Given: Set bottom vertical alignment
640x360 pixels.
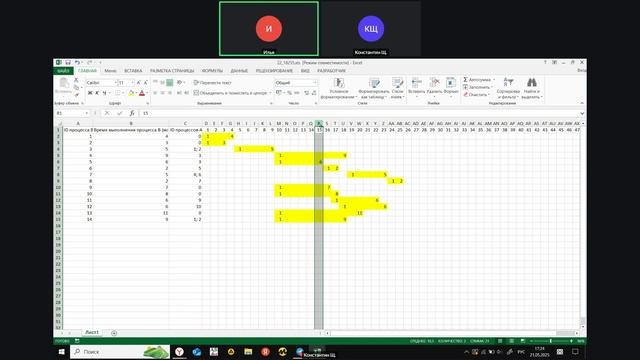Looking at the screenshot, I should click(170, 82).
